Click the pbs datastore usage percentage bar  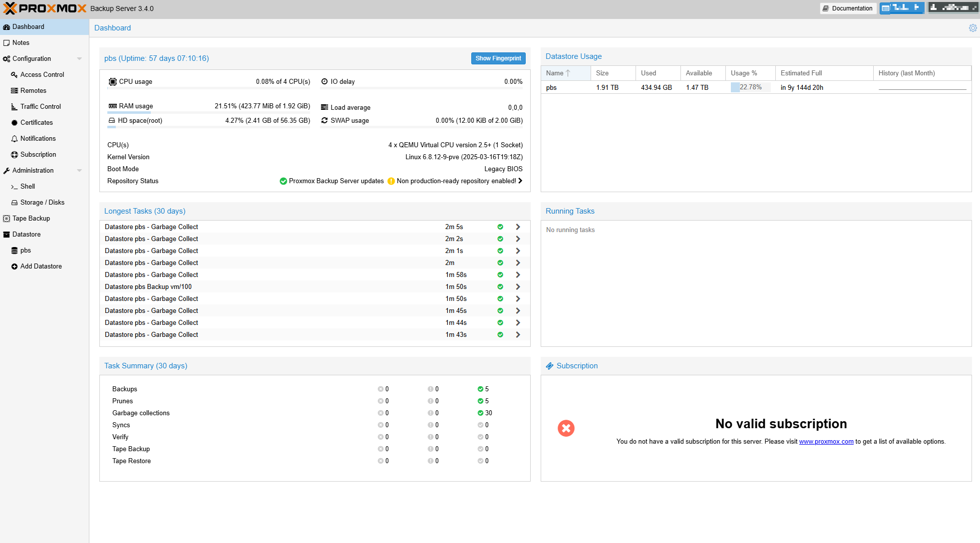click(750, 87)
